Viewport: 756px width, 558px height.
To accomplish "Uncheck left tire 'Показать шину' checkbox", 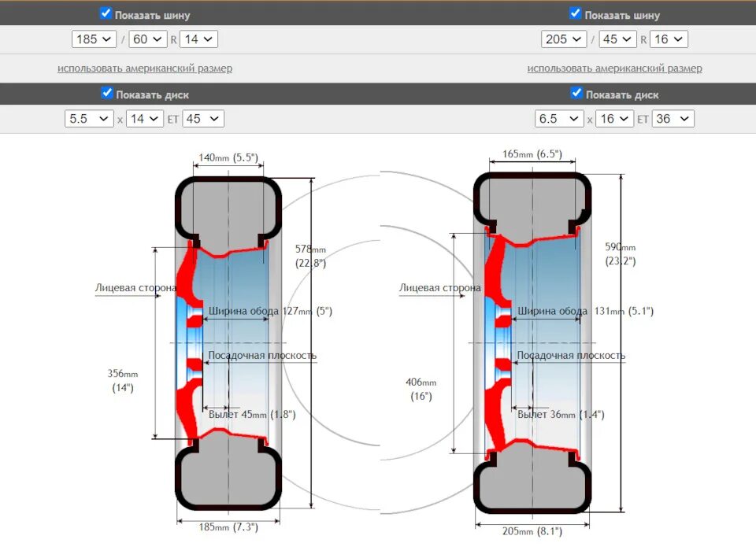I will pyautogui.click(x=106, y=13).
